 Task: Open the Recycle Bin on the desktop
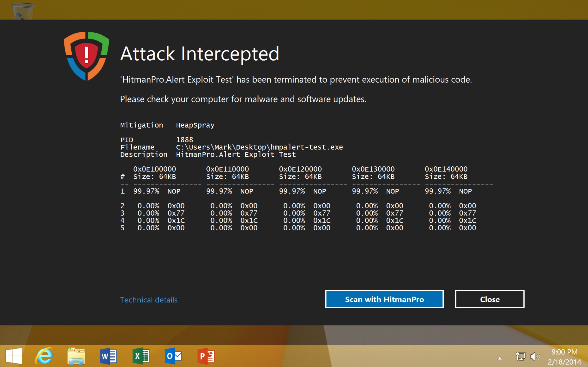coord(23,11)
